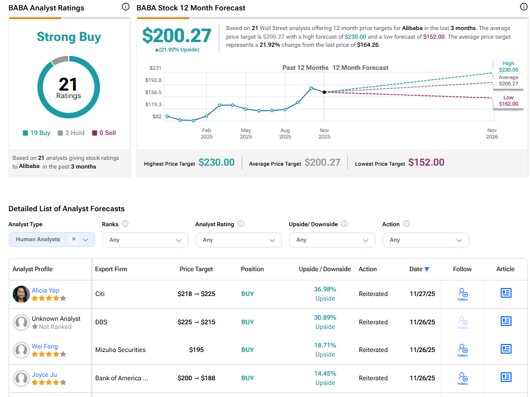Click Alicia Yap profile photo
This screenshot has height=397, width=532.
(x=21, y=294)
